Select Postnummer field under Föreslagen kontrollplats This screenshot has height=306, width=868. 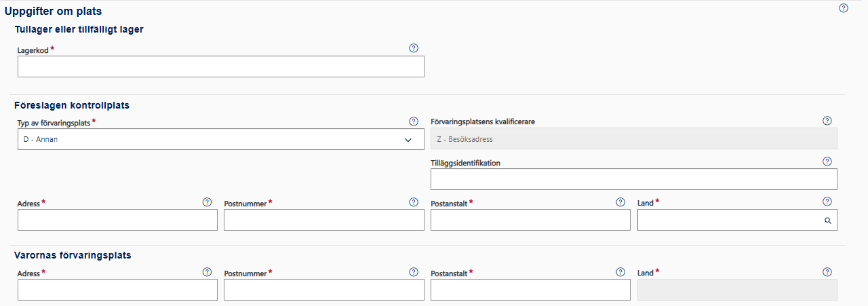pos(323,220)
